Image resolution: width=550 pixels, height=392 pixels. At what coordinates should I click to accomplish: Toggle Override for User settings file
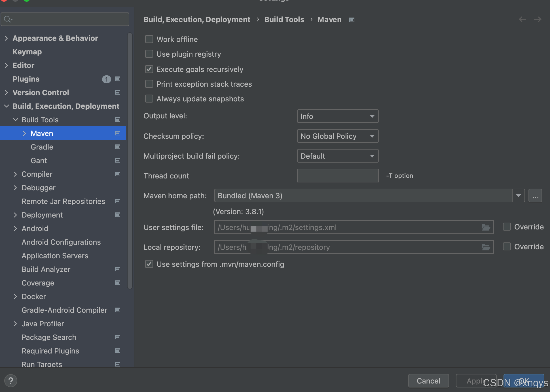pyautogui.click(x=507, y=227)
